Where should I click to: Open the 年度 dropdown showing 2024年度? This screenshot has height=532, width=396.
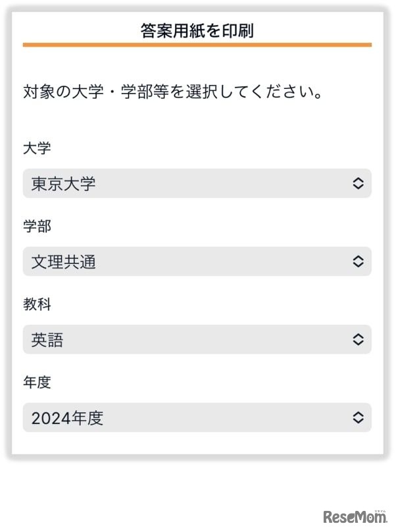click(197, 417)
